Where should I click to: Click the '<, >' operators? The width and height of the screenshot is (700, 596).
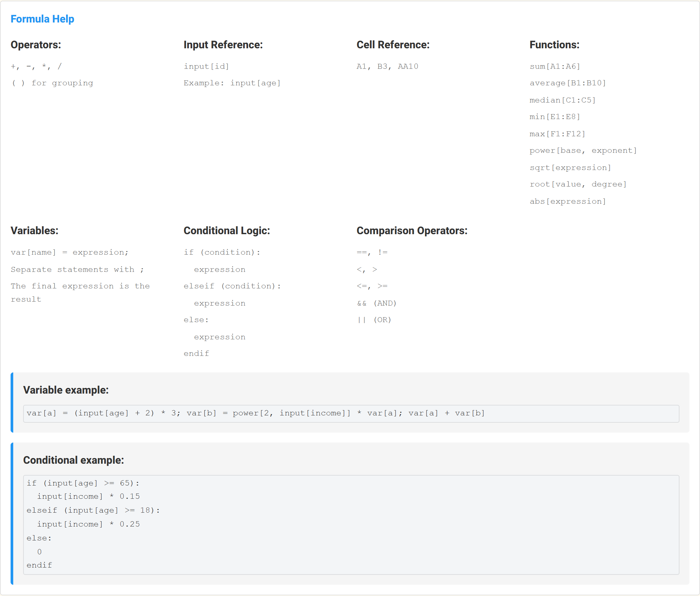[x=367, y=270]
